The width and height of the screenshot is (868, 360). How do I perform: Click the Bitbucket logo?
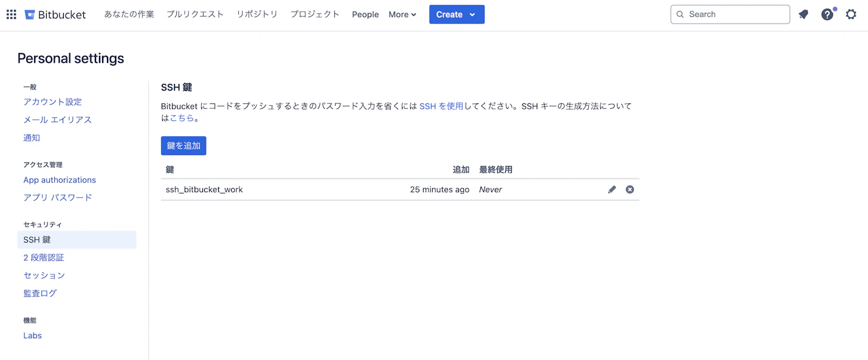pos(55,14)
